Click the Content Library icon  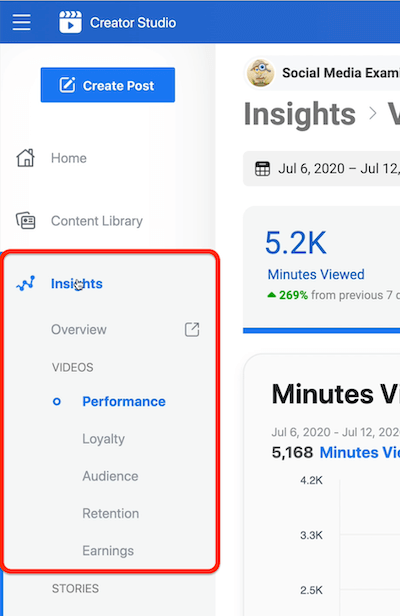pos(26,221)
